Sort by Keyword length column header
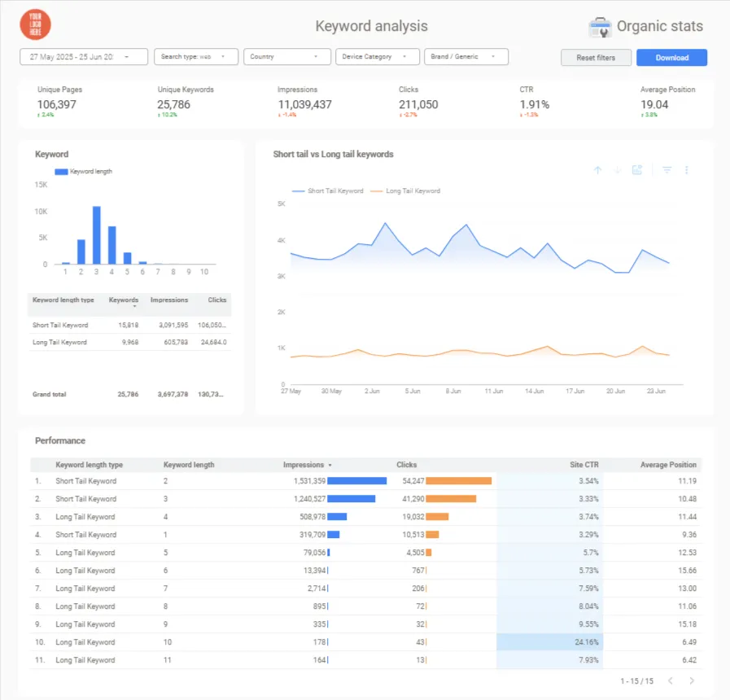The image size is (730, 700). pyautogui.click(x=189, y=465)
